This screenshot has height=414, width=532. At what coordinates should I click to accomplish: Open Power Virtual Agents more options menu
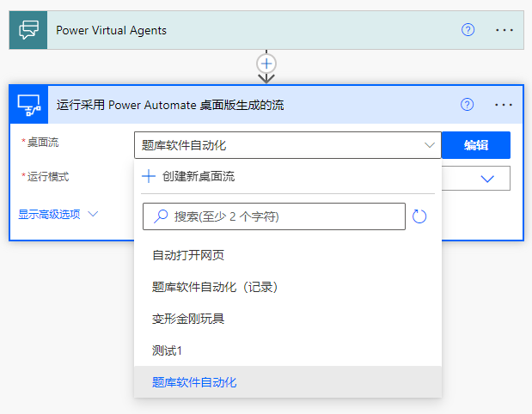pos(504,30)
